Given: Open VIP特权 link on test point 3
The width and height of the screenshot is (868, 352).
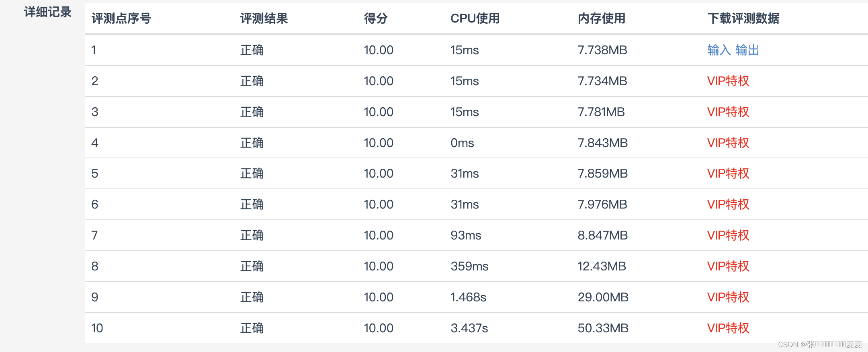Looking at the screenshot, I should pos(728,112).
